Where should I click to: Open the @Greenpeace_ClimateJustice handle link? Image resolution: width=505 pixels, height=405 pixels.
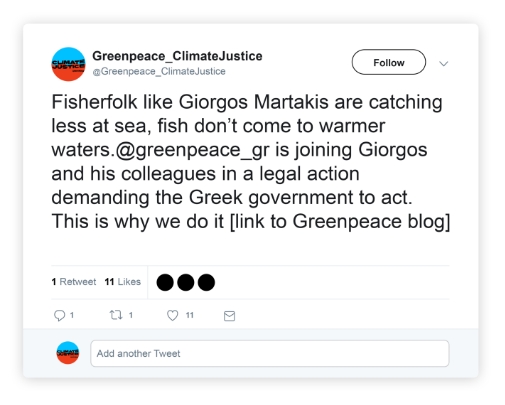[x=159, y=71]
